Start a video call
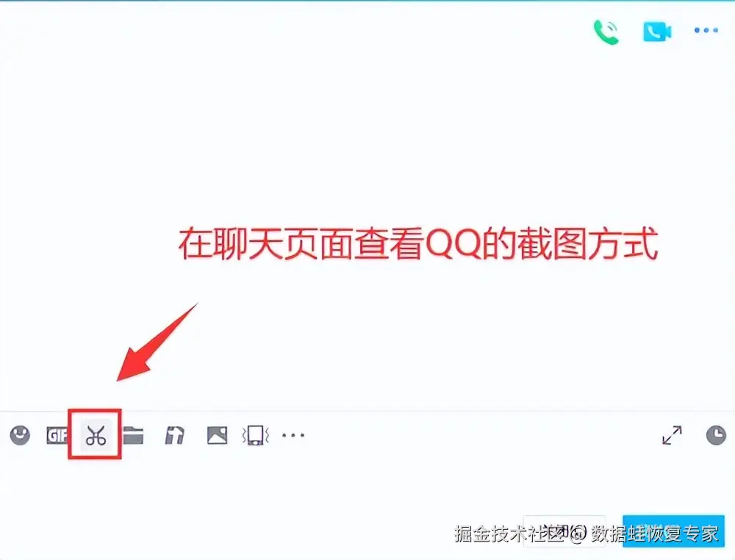The width and height of the screenshot is (735, 560). pyautogui.click(x=657, y=32)
